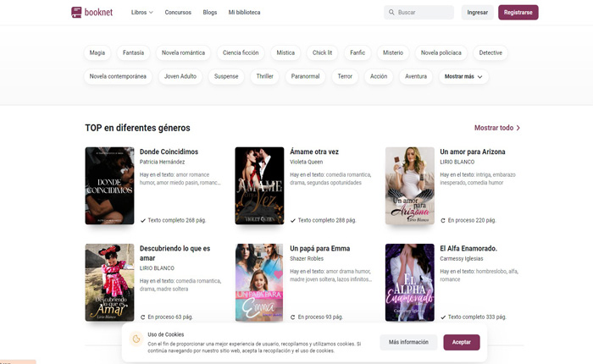Click the arrow next to Mostrar todo
The height and width of the screenshot is (364, 593).
click(518, 128)
